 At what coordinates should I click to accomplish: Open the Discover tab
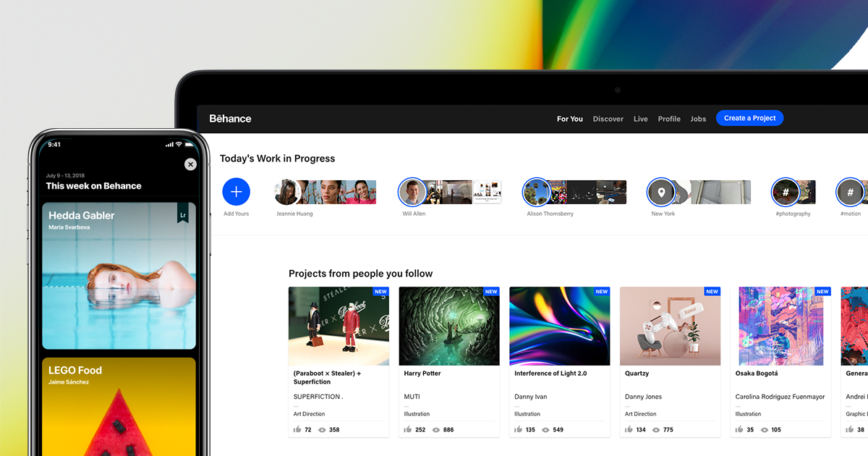(x=608, y=119)
